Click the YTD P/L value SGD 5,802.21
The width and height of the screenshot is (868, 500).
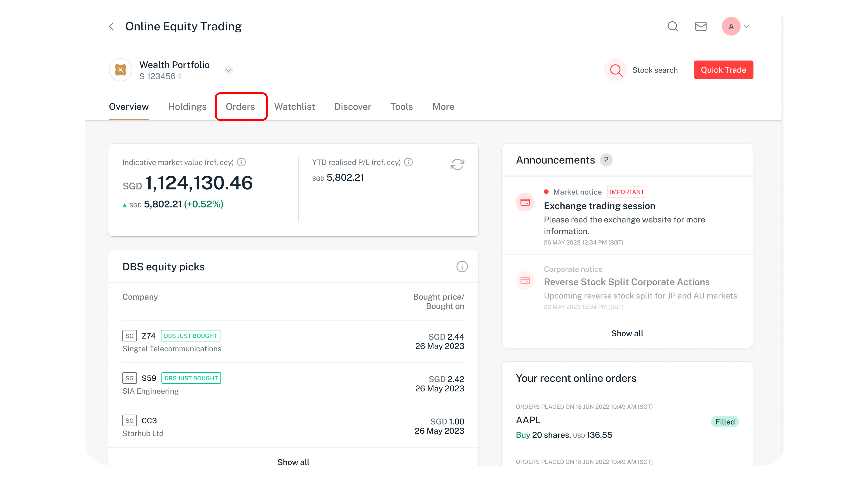click(337, 177)
